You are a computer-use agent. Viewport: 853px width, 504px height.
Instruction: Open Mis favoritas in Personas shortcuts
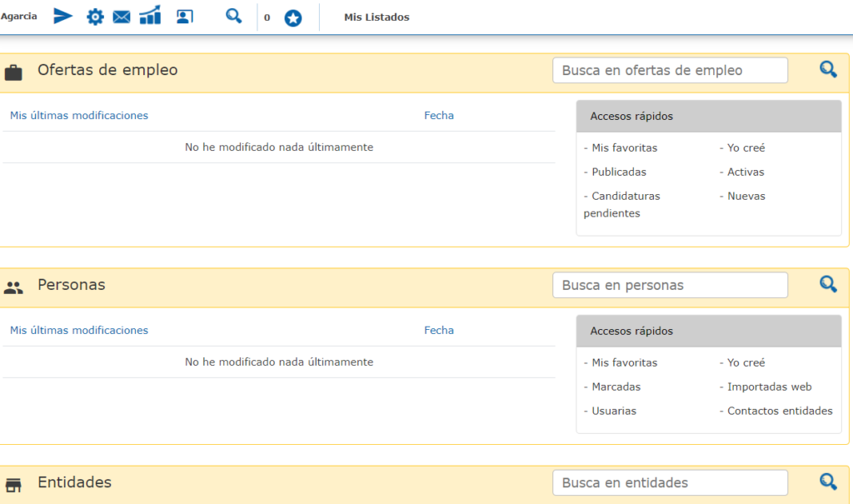625,363
